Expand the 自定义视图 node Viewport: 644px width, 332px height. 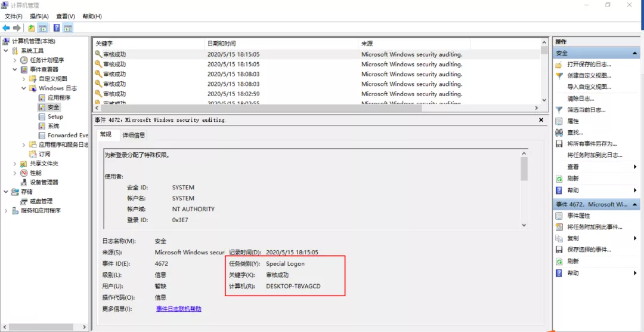tap(24, 79)
